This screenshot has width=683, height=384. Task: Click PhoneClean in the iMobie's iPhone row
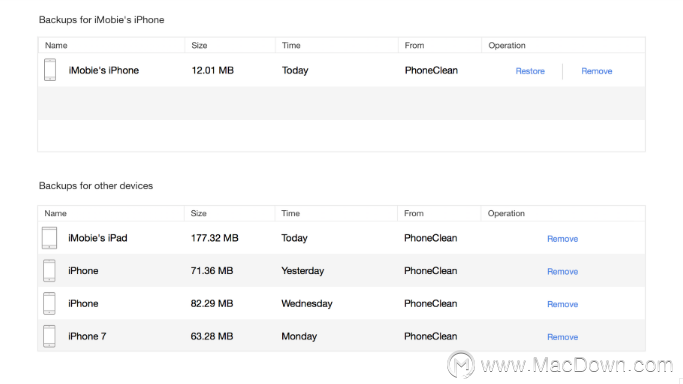click(431, 70)
